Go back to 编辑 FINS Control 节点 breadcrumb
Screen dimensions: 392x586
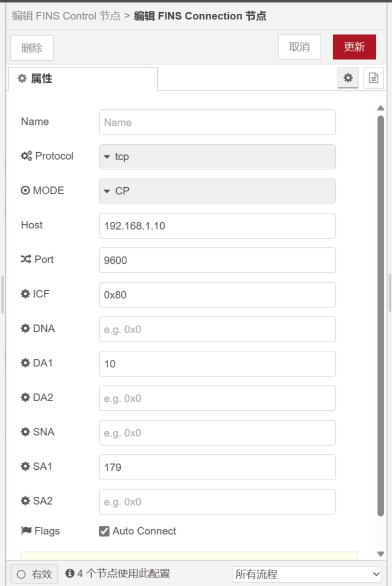point(66,16)
